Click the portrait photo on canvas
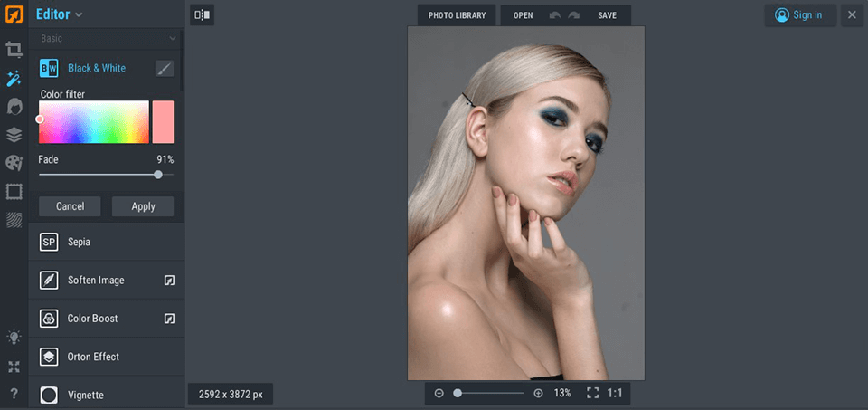868x410 pixels. 526,203
